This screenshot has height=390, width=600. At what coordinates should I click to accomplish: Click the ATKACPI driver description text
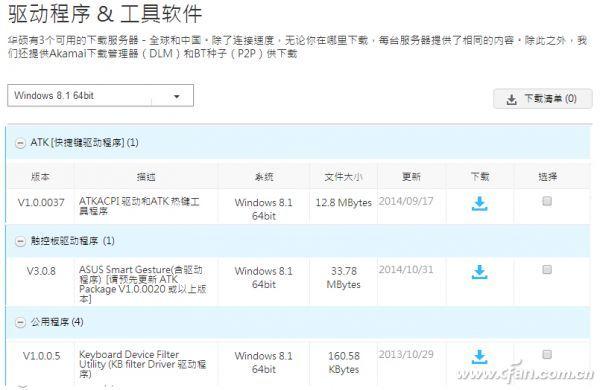click(139, 206)
